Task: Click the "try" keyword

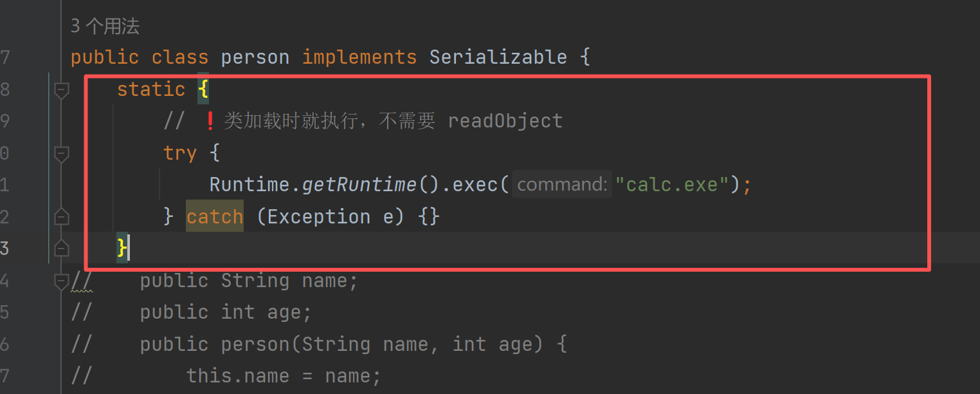Action: 180,153
